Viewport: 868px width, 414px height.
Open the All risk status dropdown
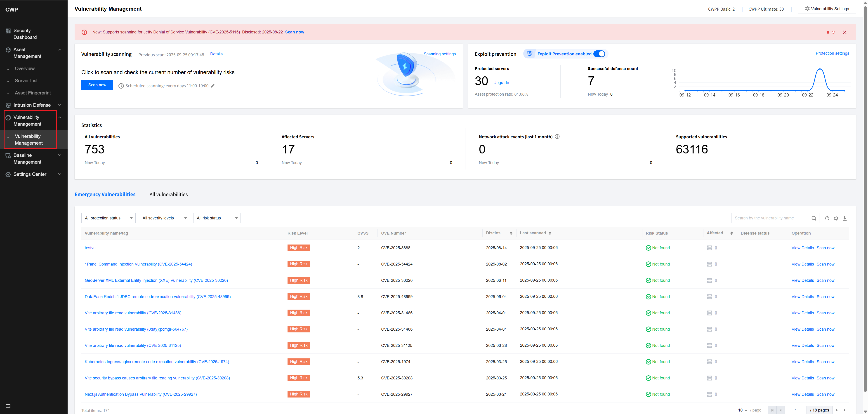point(217,218)
